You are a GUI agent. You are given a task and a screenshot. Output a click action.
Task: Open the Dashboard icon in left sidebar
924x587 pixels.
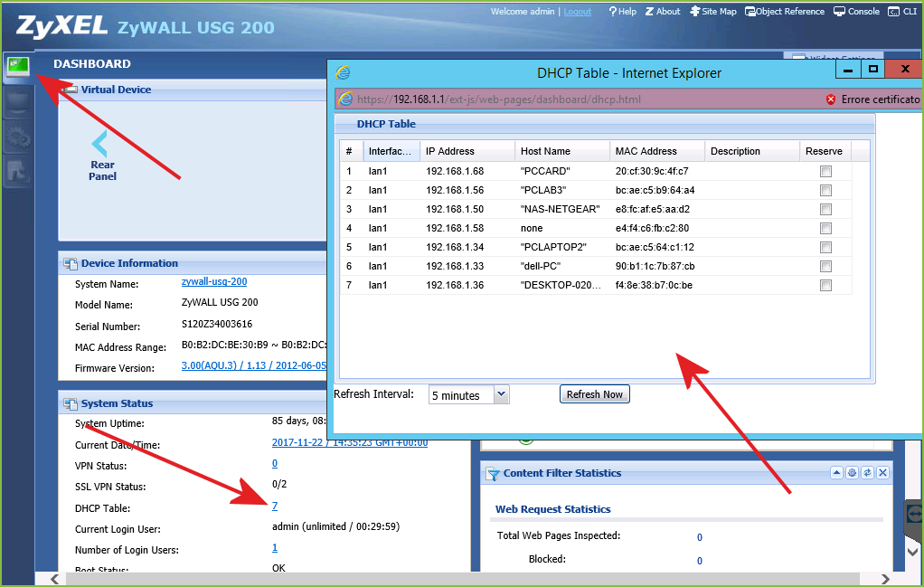(x=18, y=67)
